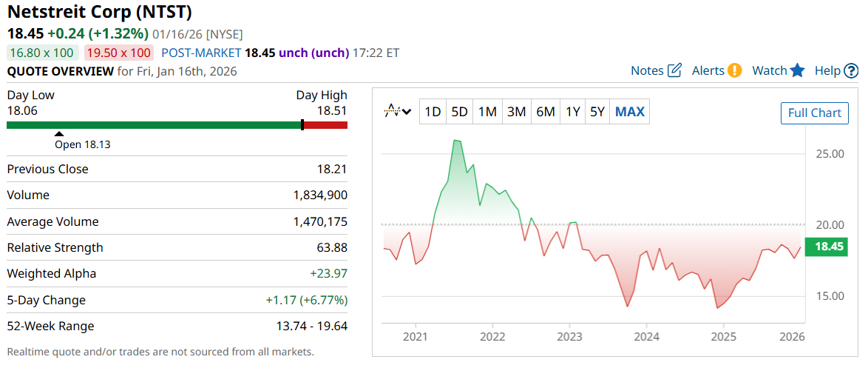Viewport: 868px width, 365px height.
Task: Open the Full Chart button
Action: tap(815, 113)
